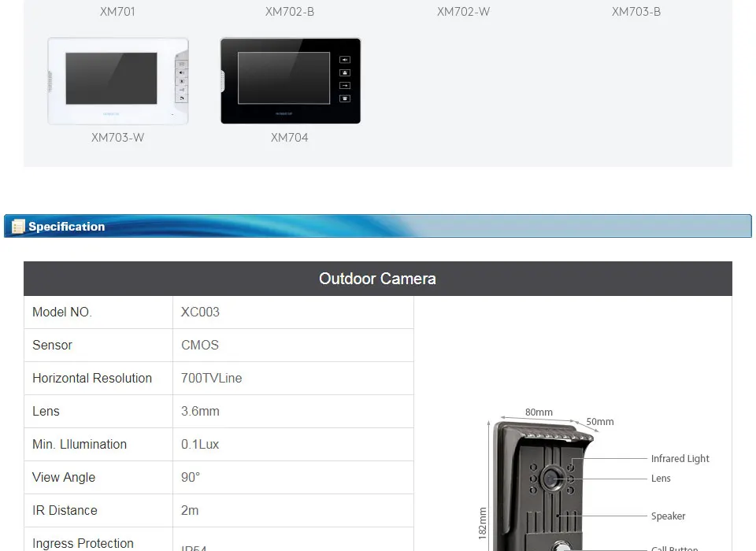Screen dimensions: 756x551
Task: Click the Horizontal Resolution row label
Action: [x=92, y=378]
